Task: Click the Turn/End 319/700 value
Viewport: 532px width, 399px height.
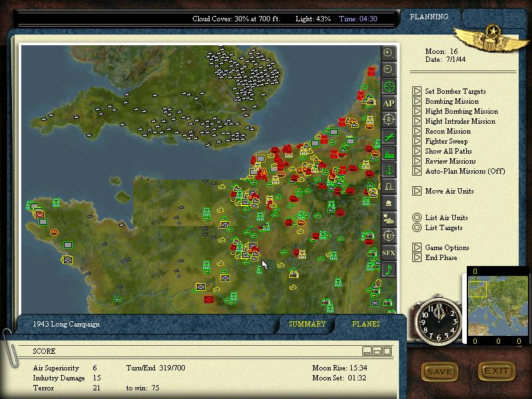Action: pos(156,368)
